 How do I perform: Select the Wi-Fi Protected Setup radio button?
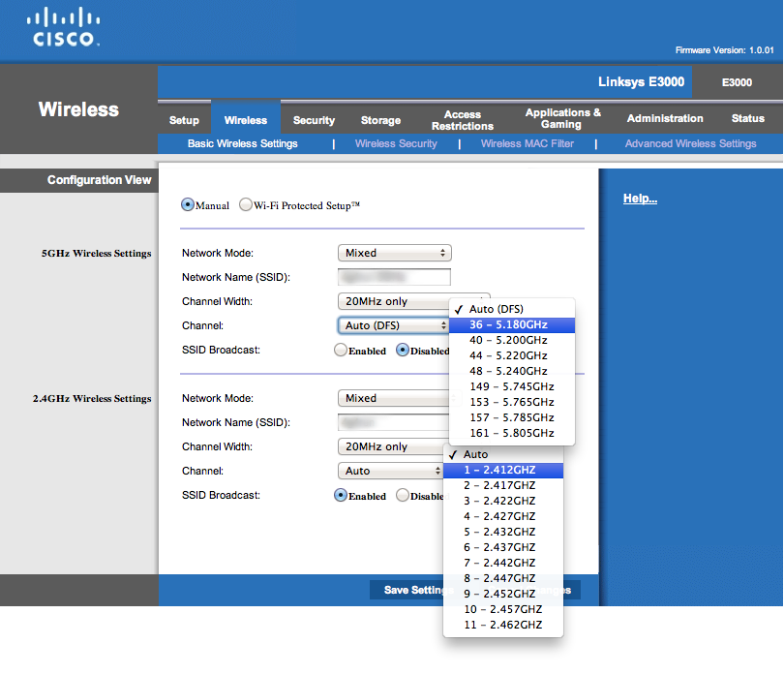(x=246, y=204)
